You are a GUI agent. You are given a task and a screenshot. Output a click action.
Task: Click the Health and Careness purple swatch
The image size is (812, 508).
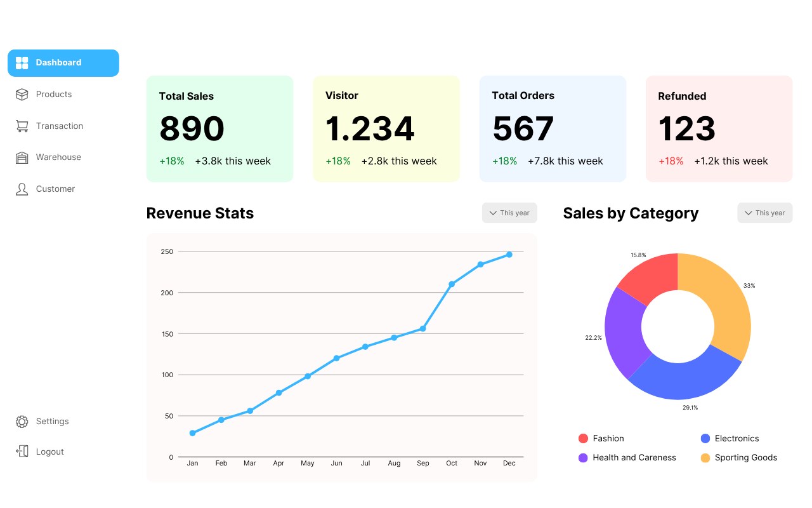pyautogui.click(x=583, y=458)
